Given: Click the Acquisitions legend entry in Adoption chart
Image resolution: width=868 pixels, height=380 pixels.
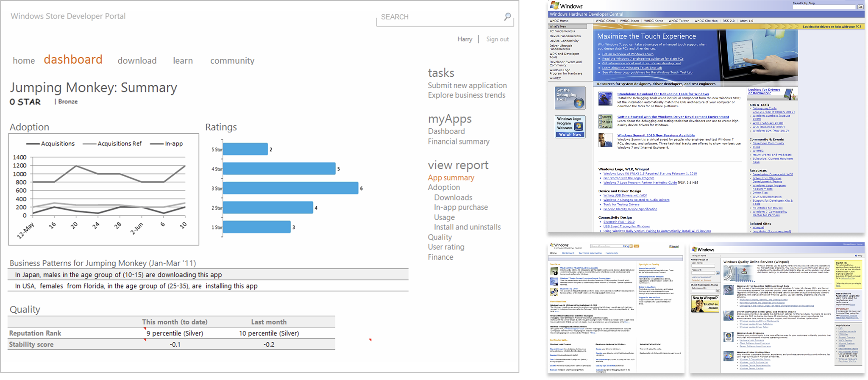Looking at the screenshot, I should [50, 144].
